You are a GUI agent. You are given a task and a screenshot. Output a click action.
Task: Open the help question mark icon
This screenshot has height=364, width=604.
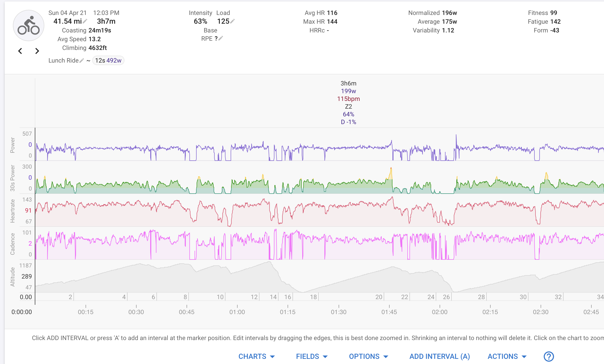click(x=549, y=357)
